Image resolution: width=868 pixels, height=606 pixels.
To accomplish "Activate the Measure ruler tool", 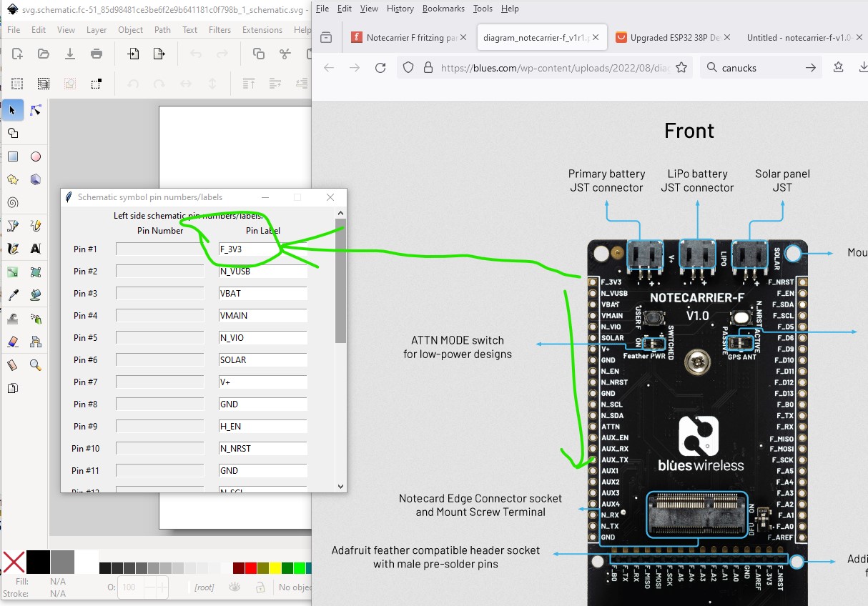I will (13, 365).
